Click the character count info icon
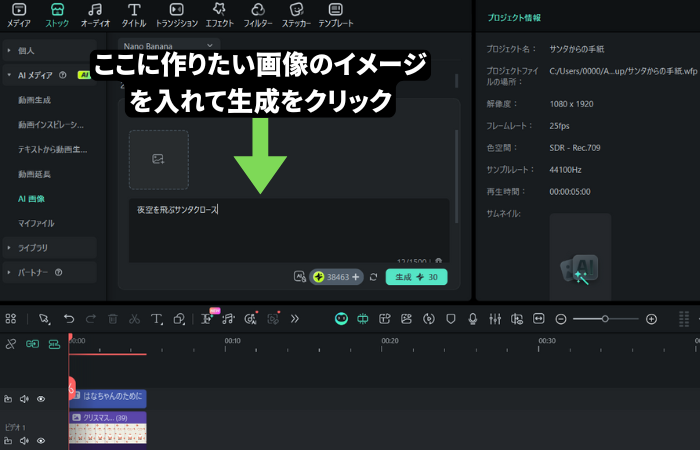Image resolution: width=700 pixels, height=450 pixels. click(438, 260)
